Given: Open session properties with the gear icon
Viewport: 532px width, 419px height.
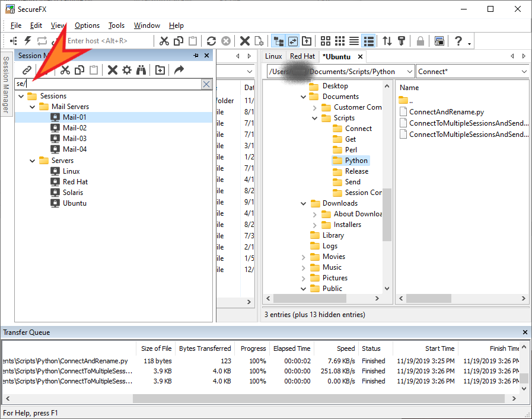Looking at the screenshot, I should click(x=128, y=70).
